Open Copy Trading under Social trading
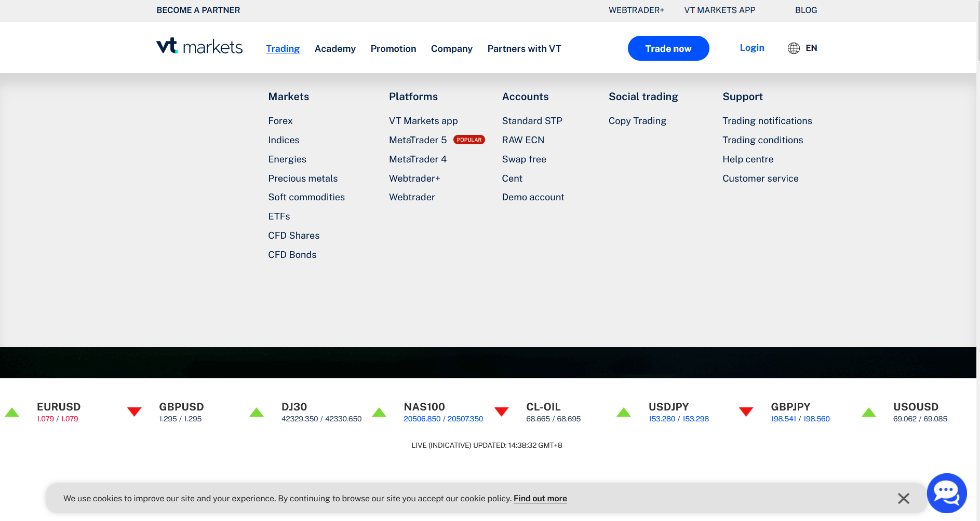The width and height of the screenshot is (980, 521). (x=637, y=121)
